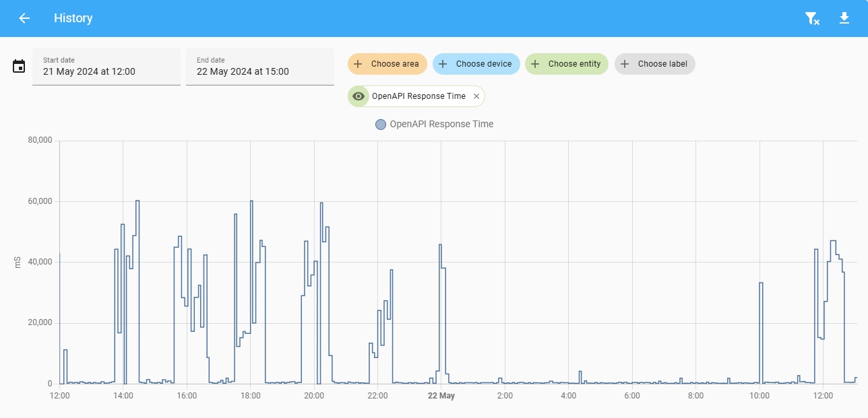Click plus icon on Choose entity chip

pos(535,64)
